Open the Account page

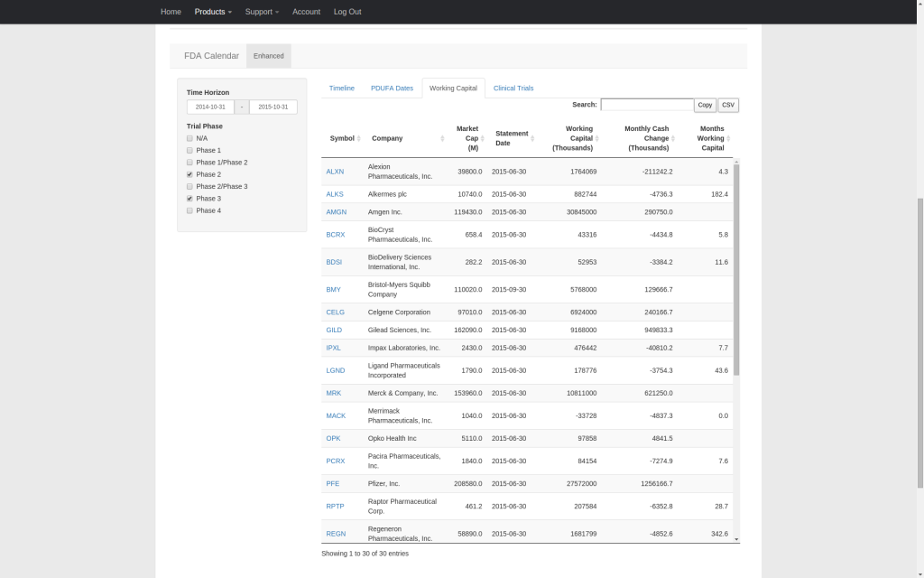point(307,12)
